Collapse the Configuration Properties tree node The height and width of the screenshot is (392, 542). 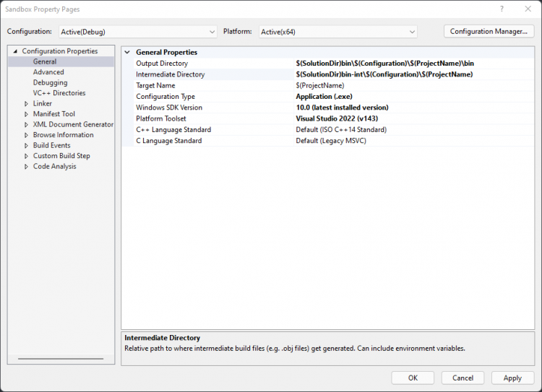coord(15,51)
